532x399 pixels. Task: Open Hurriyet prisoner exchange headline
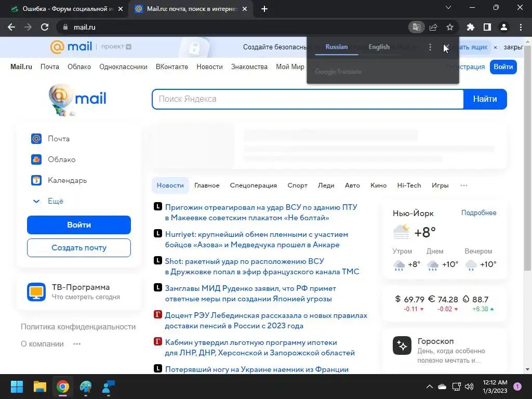coord(257,240)
